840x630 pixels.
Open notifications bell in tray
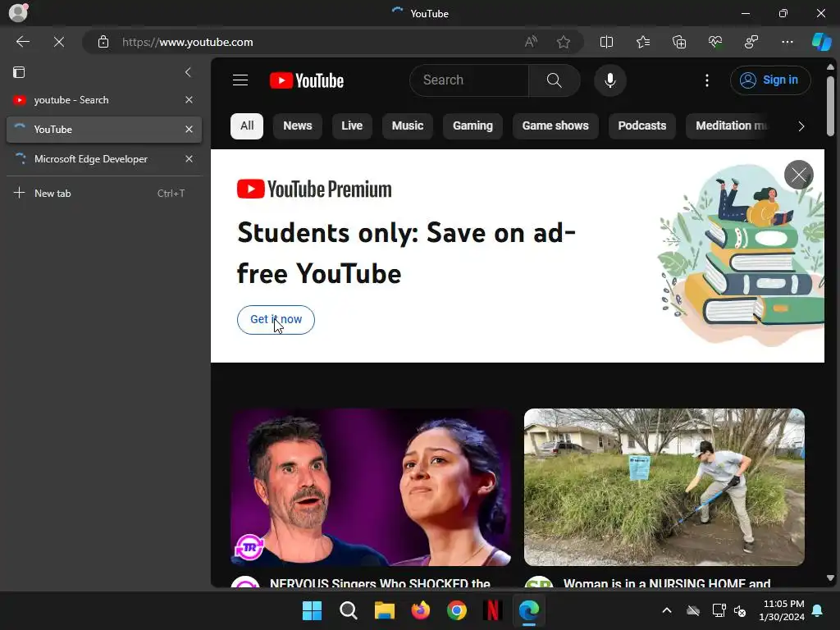818,610
